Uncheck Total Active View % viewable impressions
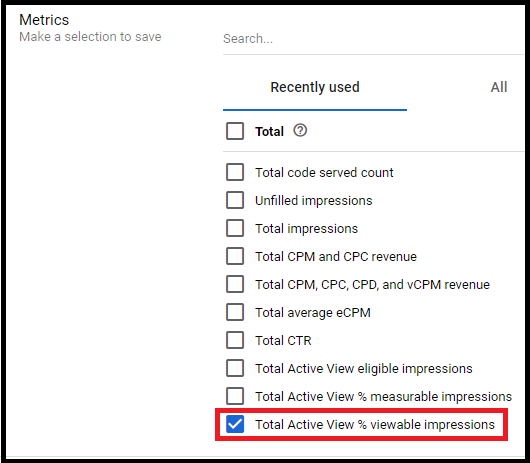530x463 pixels. coord(235,424)
